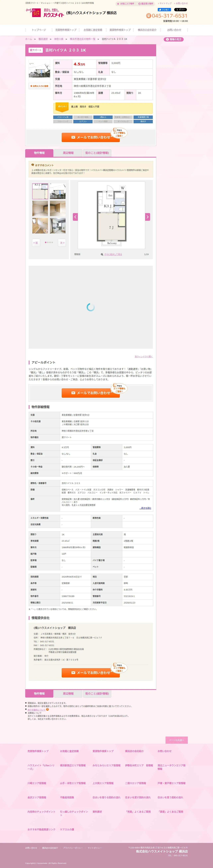The width and height of the screenshot is (213, 868).
Task: Select the lower 街のこと(統計情報) tab
Action: click(x=97, y=693)
